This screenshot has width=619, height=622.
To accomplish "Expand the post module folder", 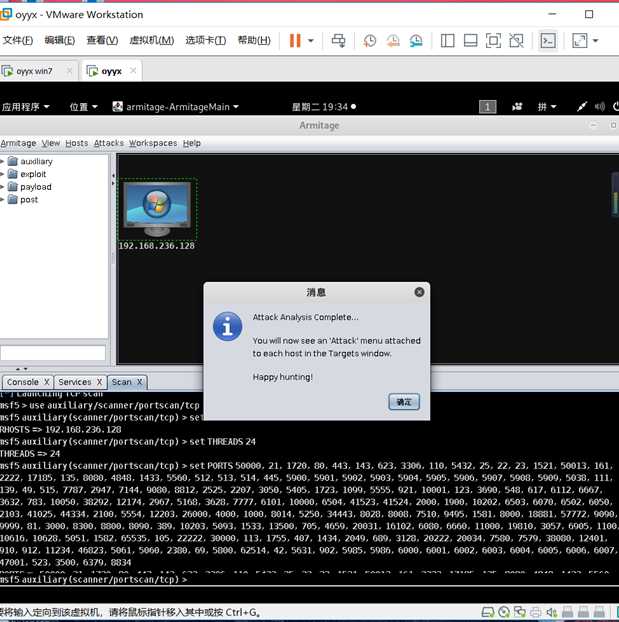I will point(2,200).
